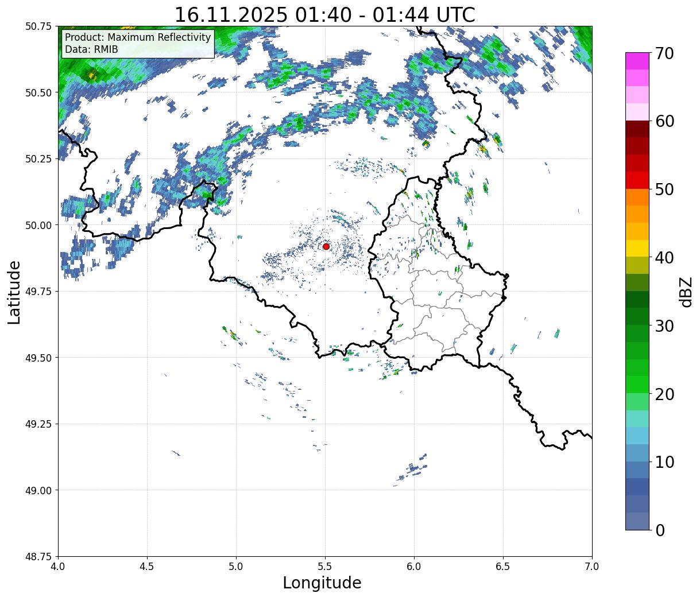Select the 'Product: Maximum Reflectivity' label
The height and width of the screenshot is (597, 700).
tap(138, 37)
